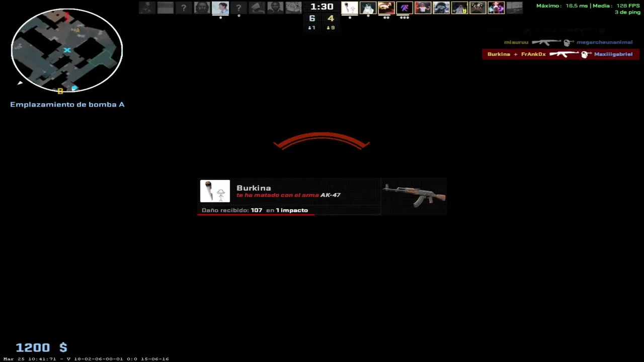Click Burkina's microphone avatar in top player bar

tap(350, 8)
